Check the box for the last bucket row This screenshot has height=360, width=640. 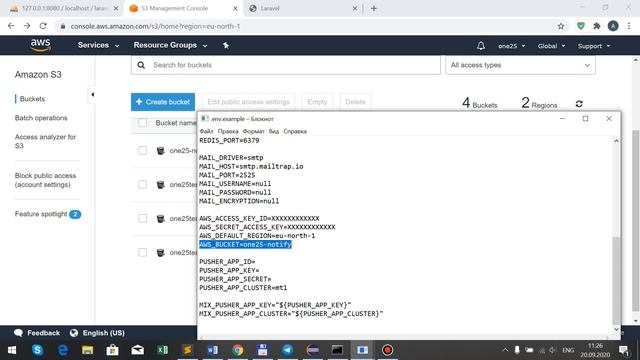(142, 252)
